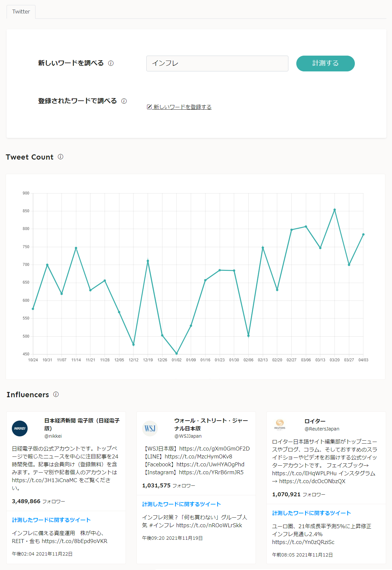Open the Instagram link https://t.co/YRrB6rmJR5
392x570 pixels.
click(211, 472)
